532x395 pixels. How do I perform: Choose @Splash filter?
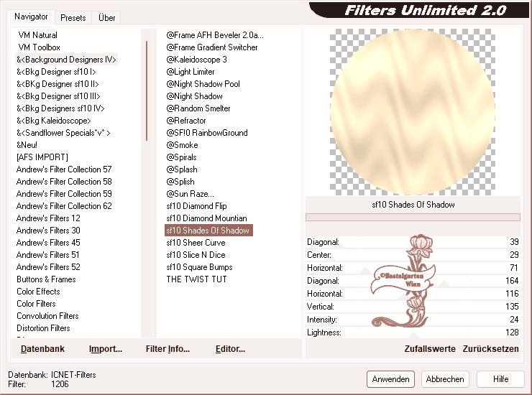point(182,169)
